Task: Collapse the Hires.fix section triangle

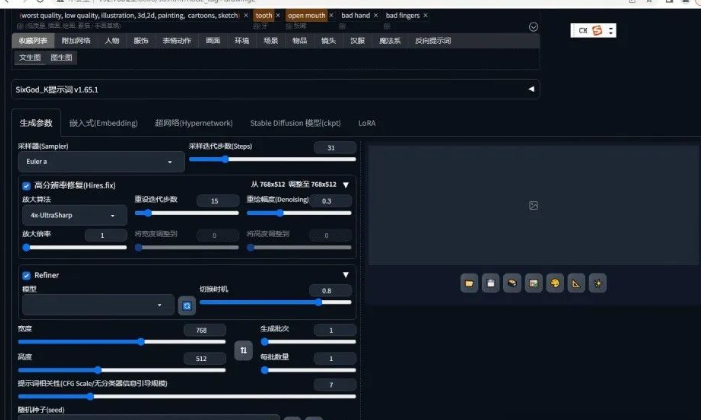Action: [x=346, y=185]
